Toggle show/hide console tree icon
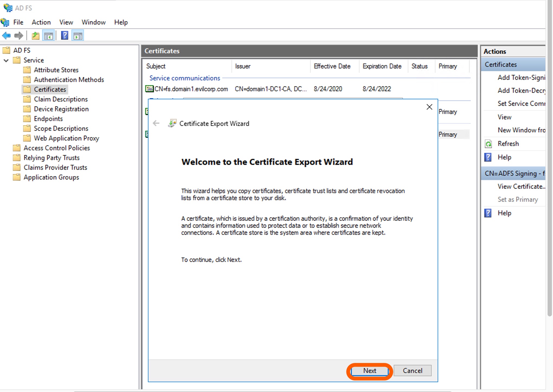 tap(49, 36)
